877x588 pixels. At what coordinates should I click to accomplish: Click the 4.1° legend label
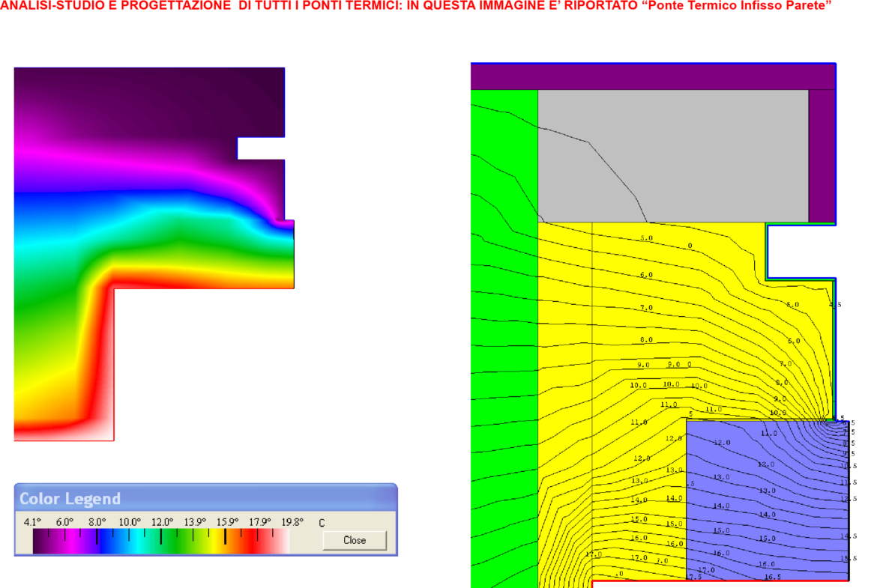[x=32, y=522]
